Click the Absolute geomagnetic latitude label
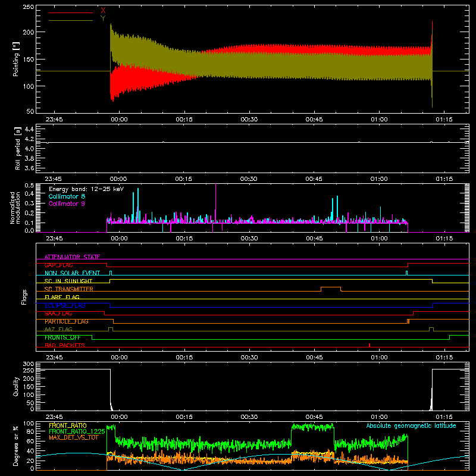The width and height of the screenshot is (476, 476). (x=411, y=426)
